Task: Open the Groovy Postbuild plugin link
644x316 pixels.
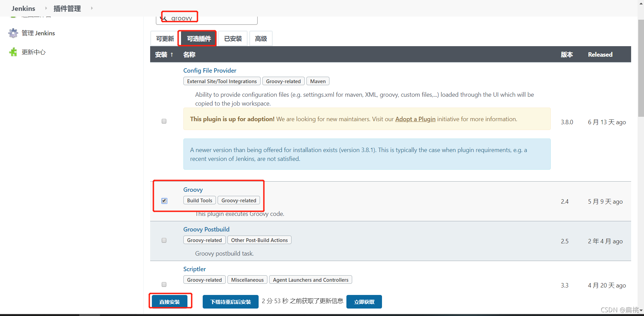Action: [x=206, y=229]
